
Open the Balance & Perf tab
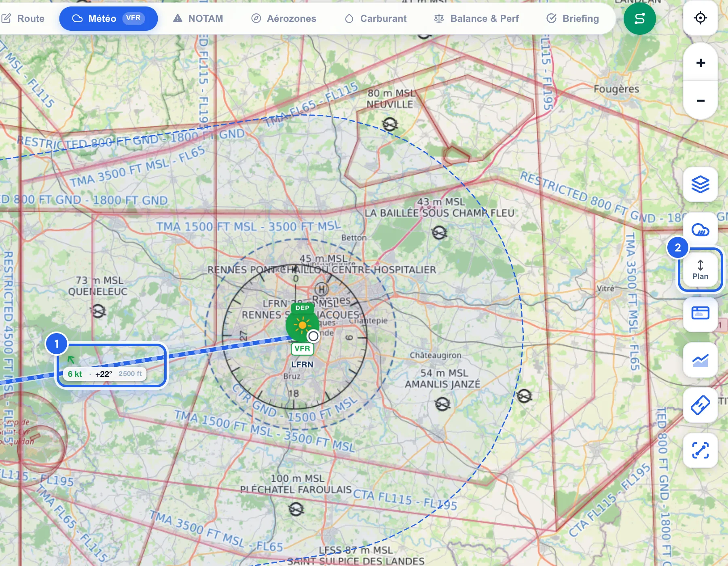pyautogui.click(x=476, y=19)
